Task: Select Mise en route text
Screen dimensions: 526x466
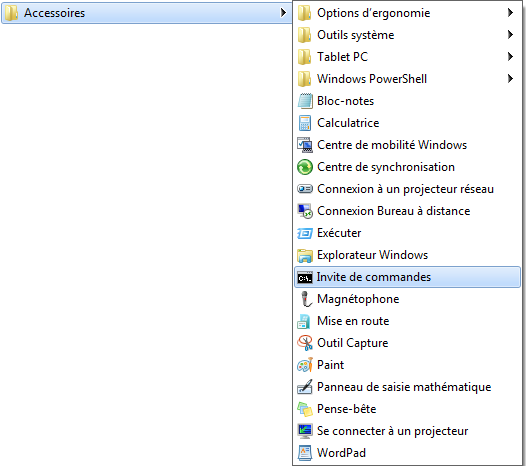Action: [x=353, y=321]
